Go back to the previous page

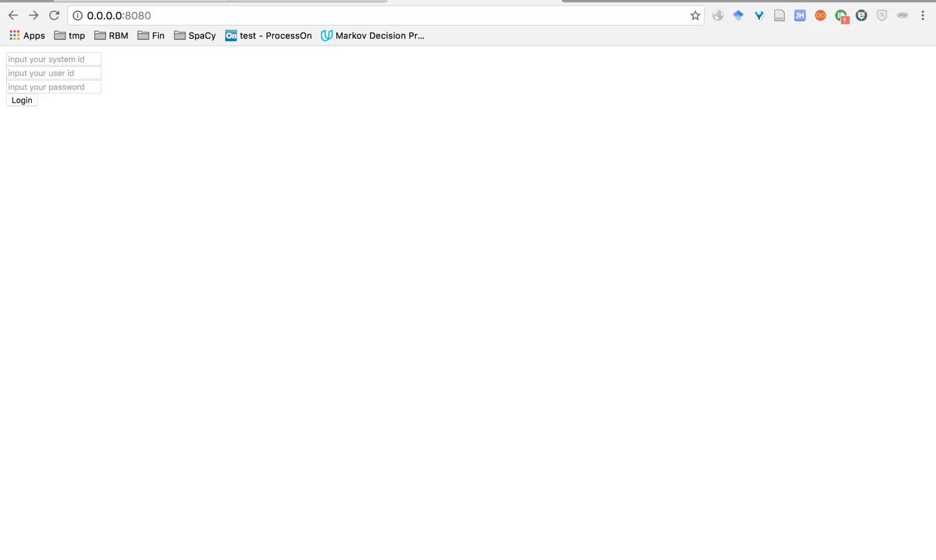(x=13, y=16)
